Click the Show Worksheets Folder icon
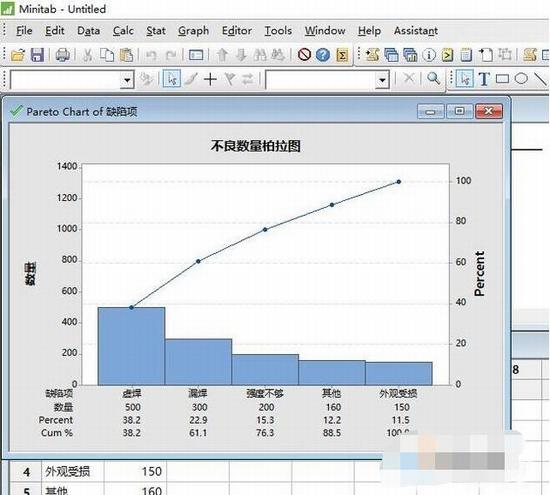Image resolution: width=550 pixels, height=495 pixels. click(391, 55)
